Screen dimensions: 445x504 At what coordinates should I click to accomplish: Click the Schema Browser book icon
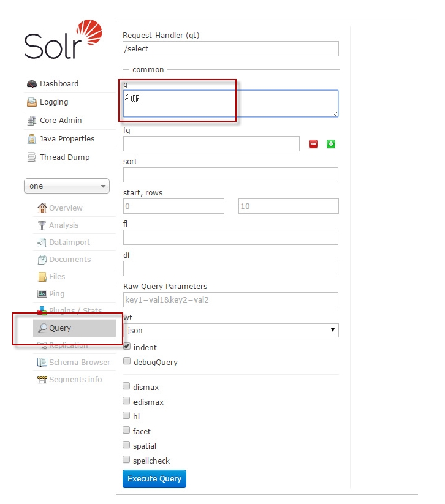pos(42,363)
